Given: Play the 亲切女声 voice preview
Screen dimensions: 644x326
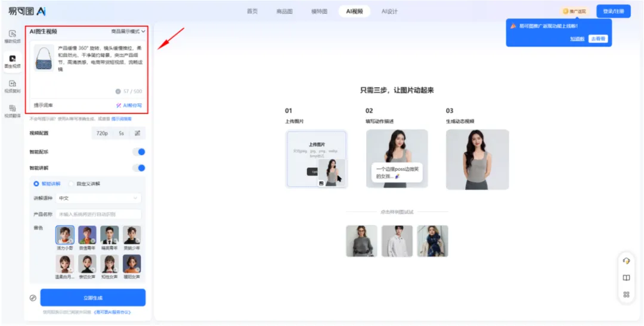Looking at the screenshot, I should pos(93,270).
